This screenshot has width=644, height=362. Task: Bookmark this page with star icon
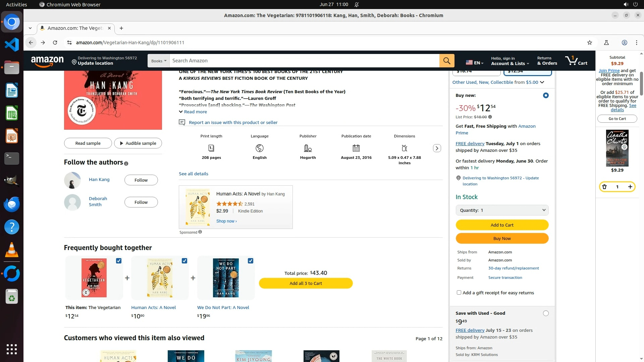coord(590,43)
